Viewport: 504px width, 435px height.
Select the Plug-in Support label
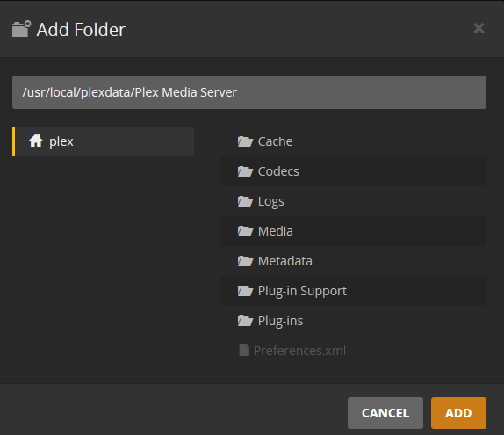click(302, 291)
